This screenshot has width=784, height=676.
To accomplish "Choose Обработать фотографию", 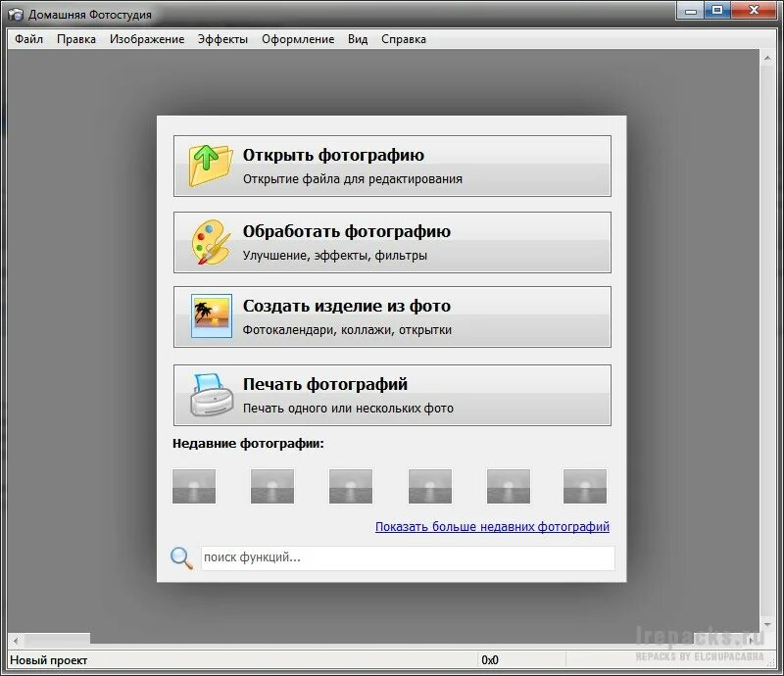I will coord(392,243).
